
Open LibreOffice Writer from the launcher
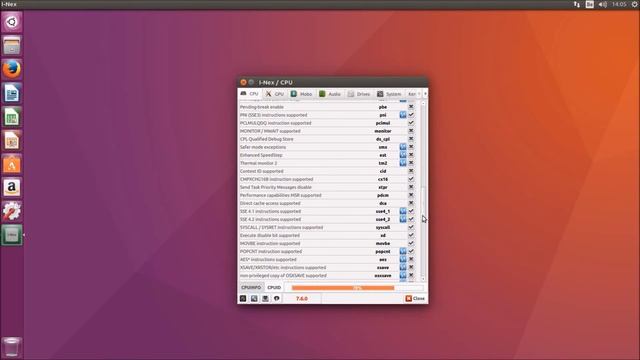12,93
